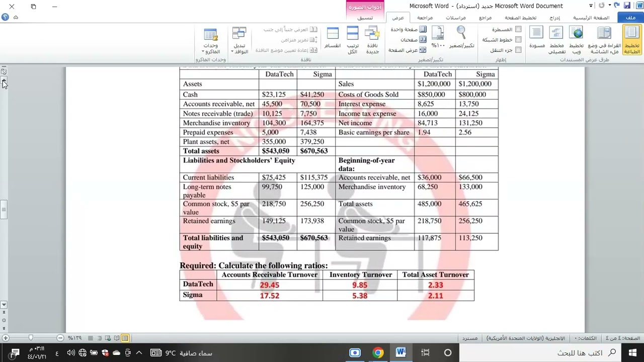Open Google Chrome from the taskbar
This screenshot has width=644, height=362.
pos(378,353)
